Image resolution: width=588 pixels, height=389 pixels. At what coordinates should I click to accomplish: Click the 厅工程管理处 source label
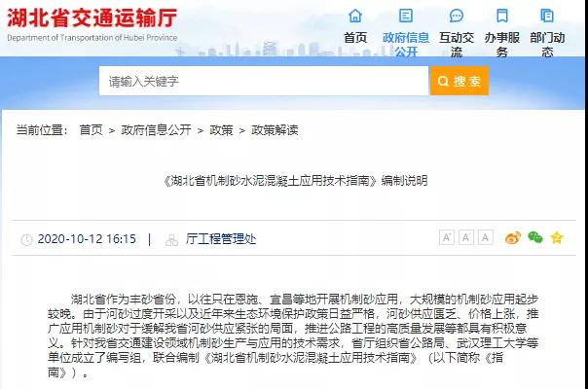click(x=220, y=238)
